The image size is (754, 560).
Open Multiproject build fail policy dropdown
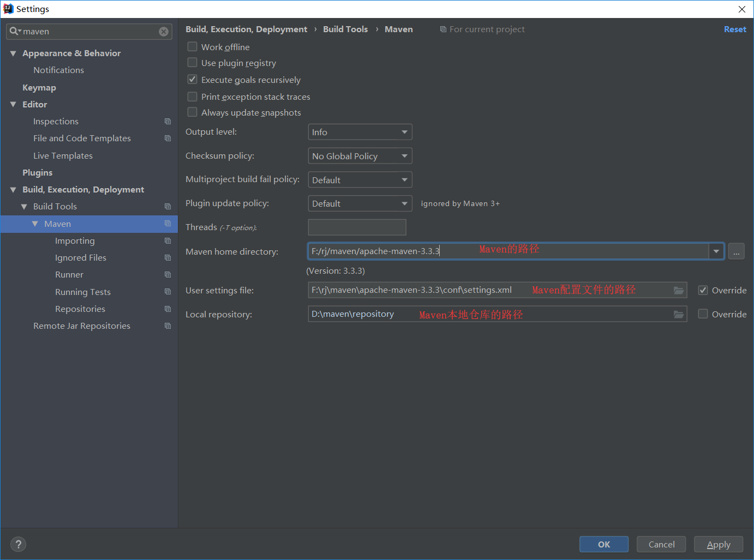360,180
